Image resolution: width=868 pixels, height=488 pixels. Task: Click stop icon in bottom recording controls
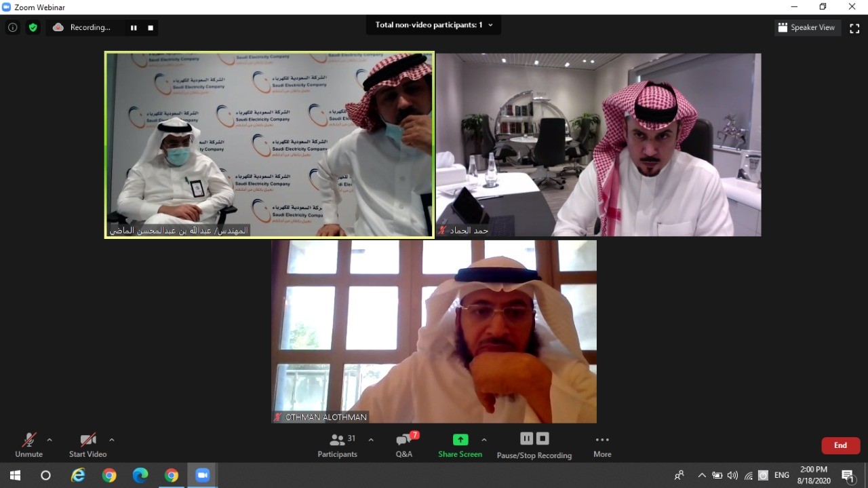click(x=542, y=438)
